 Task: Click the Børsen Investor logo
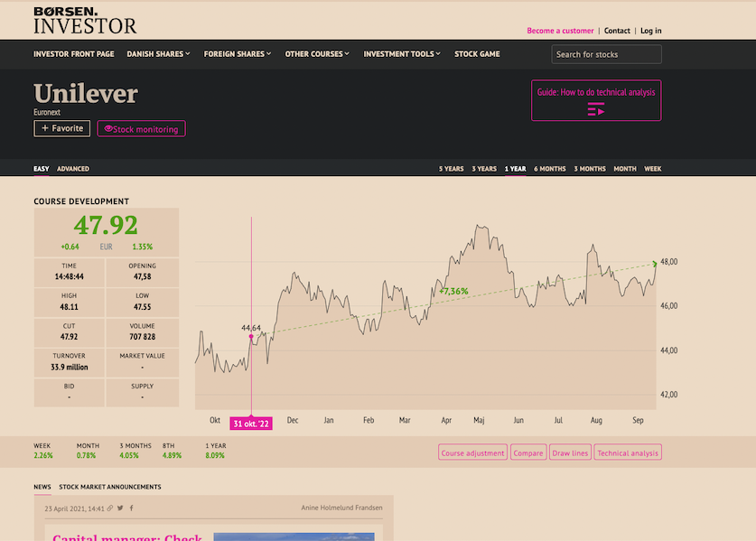click(x=85, y=20)
